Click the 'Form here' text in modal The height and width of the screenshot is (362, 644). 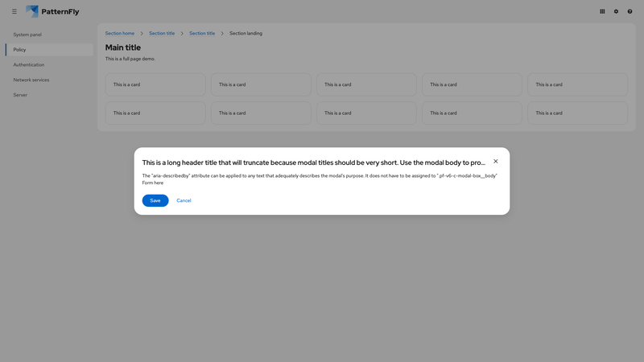coord(153,183)
